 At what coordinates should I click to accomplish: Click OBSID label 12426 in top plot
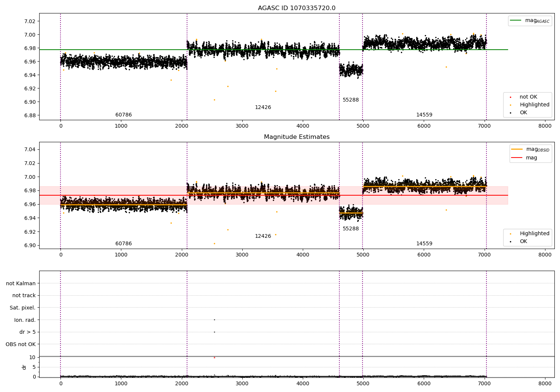(x=263, y=108)
